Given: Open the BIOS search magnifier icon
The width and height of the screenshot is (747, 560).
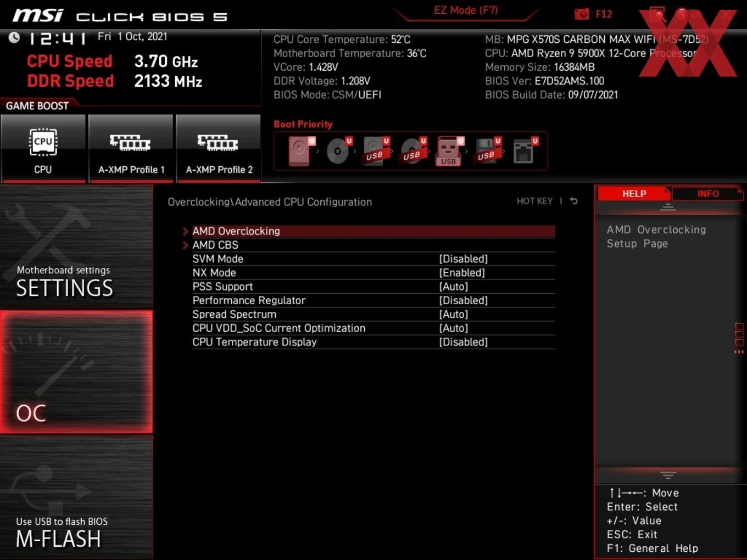Looking at the screenshot, I should pos(657,14).
